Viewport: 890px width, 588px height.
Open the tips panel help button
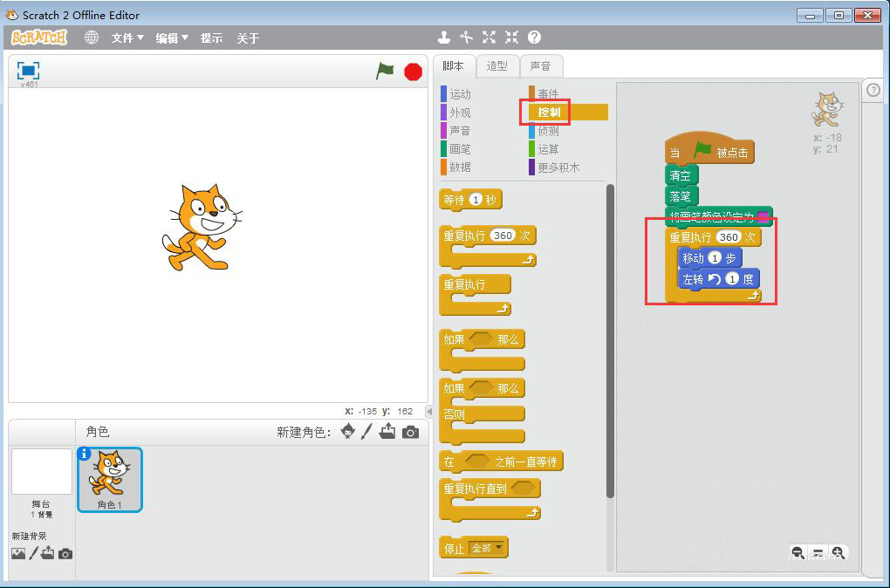873,90
